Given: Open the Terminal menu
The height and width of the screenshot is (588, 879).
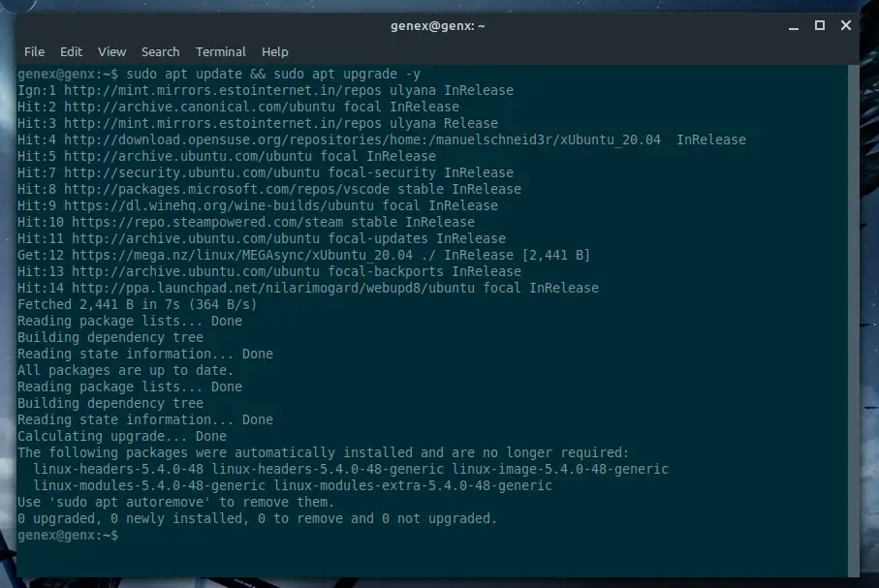Looking at the screenshot, I should 220,51.
